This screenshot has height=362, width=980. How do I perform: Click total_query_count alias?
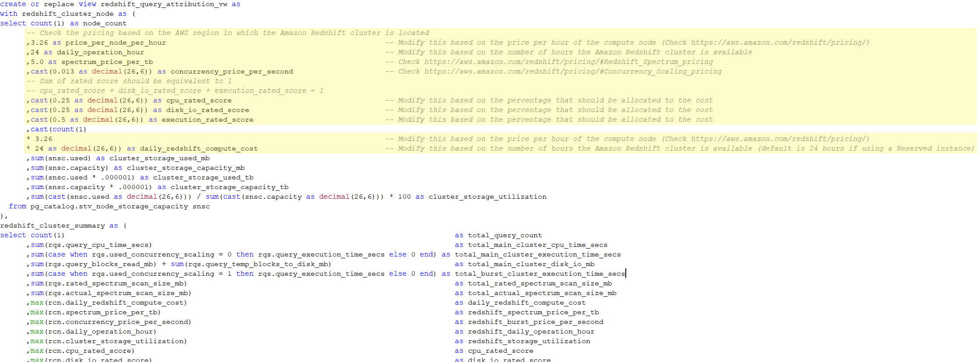point(505,235)
